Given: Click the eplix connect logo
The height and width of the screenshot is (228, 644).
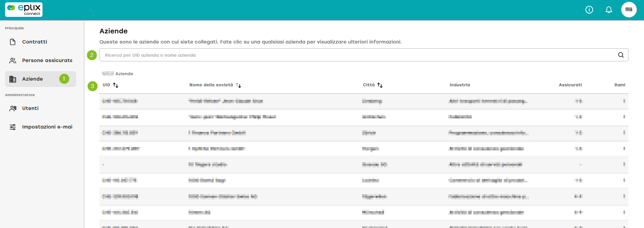Looking at the screenshot, I should point(24,10).
